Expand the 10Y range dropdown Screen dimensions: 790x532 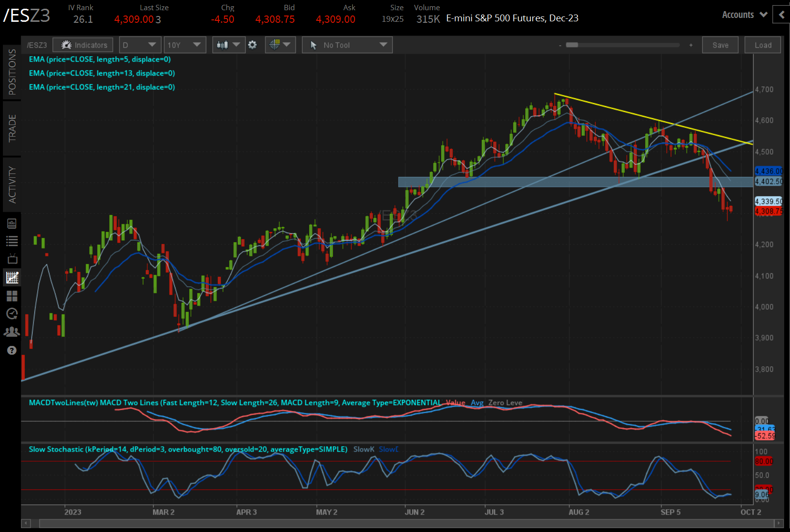tap(185, 45)
